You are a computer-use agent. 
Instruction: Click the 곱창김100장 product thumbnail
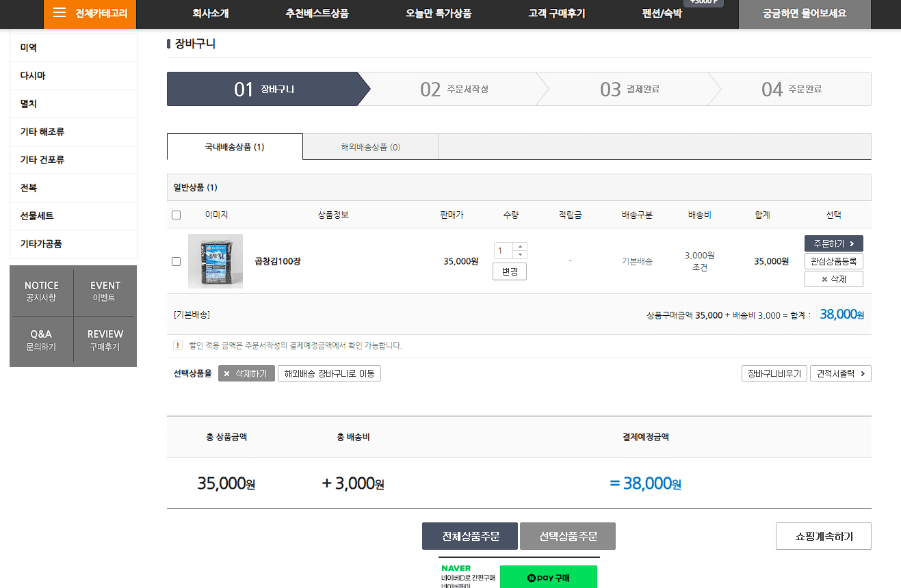(x=215, y=261)
